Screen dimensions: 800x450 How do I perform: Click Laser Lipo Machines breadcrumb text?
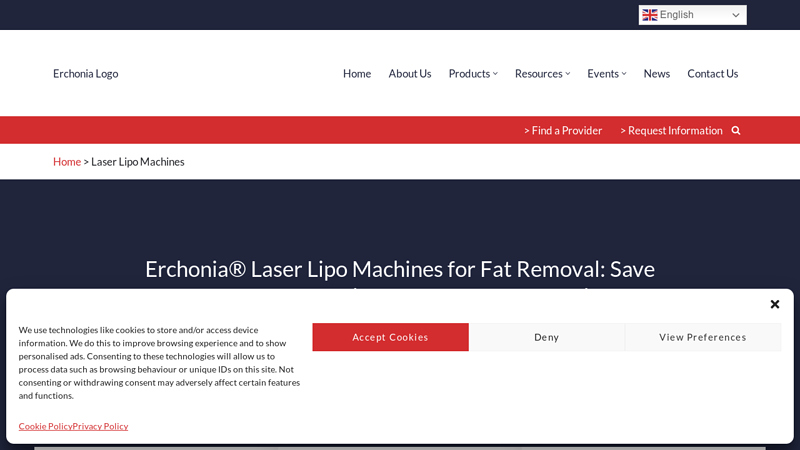[138, 162]
